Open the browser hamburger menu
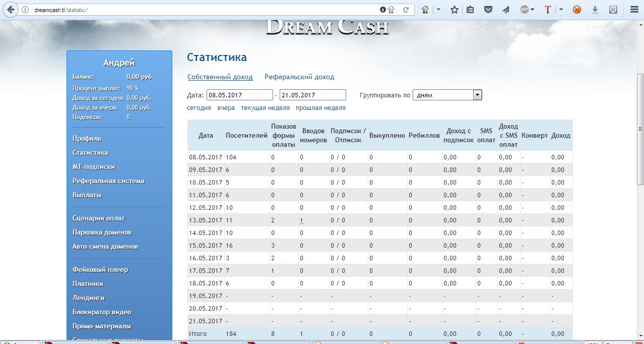This screenshot has height=344, width=644. coord(634,10)
